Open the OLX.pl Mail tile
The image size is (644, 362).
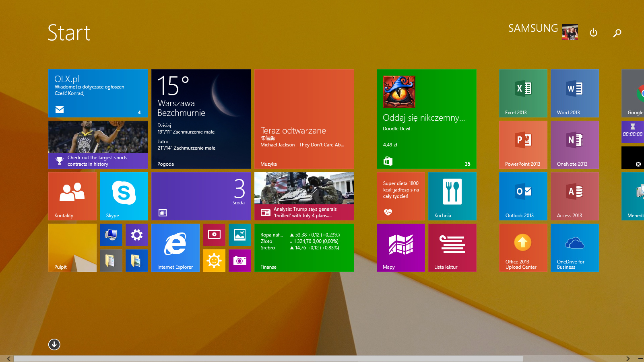98,93
